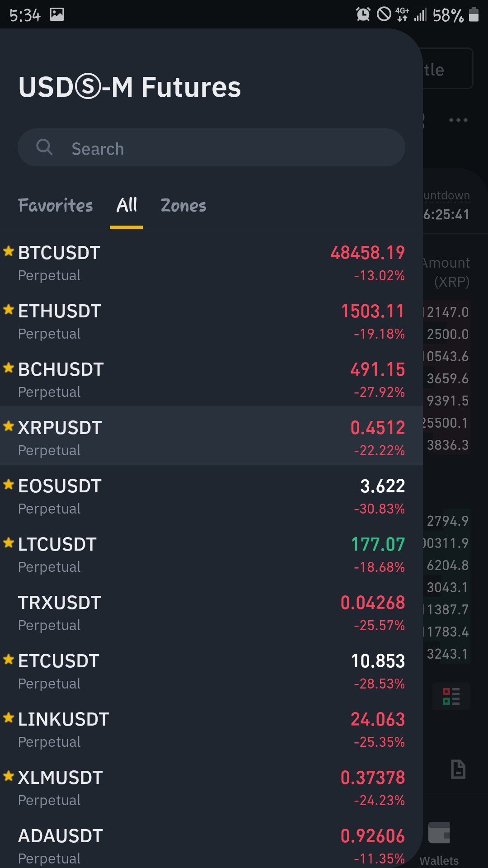Tap the order book layout icon
Screen dimensions: 488x868
coord(451,696)
